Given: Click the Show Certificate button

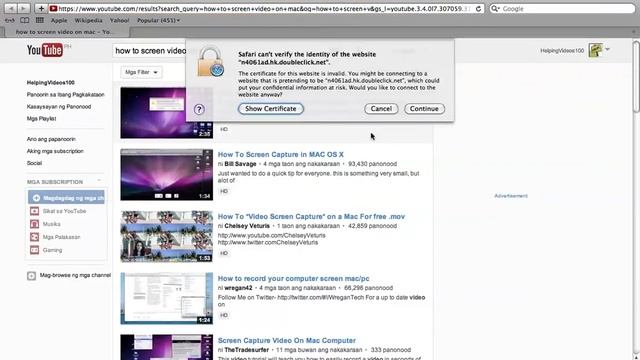Looking at the screenshot, I should [271, 109].
